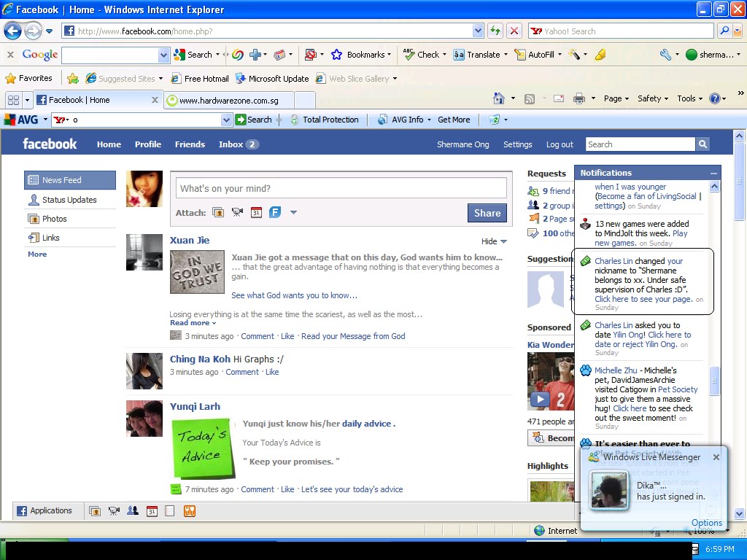This screenshot has width=747, height=560.
Task: Click the event calendar attach icon
Action: (x=256, y=212)
